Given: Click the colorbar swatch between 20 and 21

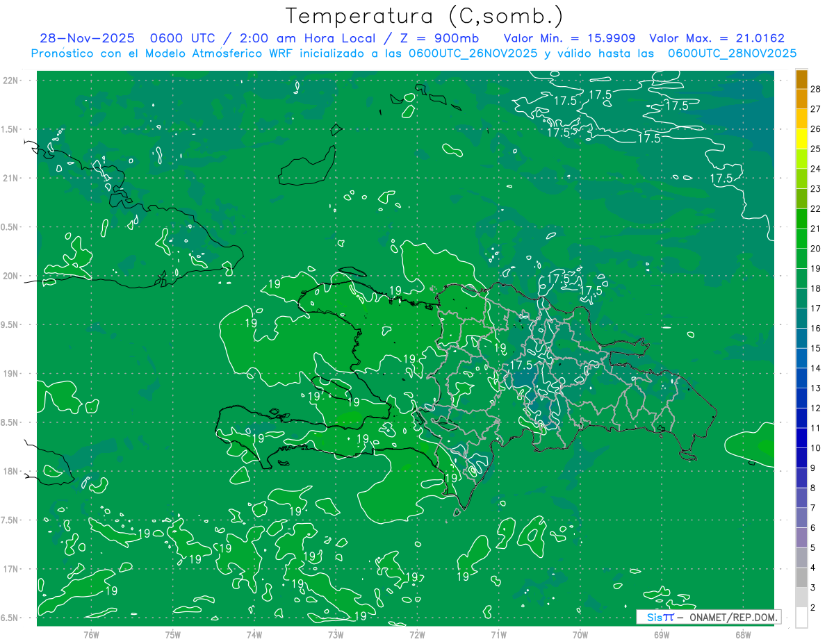Looking at the screenshot, I should pos(801,238).
